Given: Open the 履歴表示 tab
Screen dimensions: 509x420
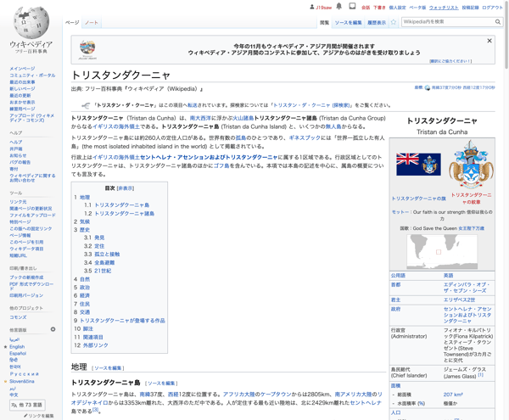Looking at the screenshot, I should (x=377, y=22).
